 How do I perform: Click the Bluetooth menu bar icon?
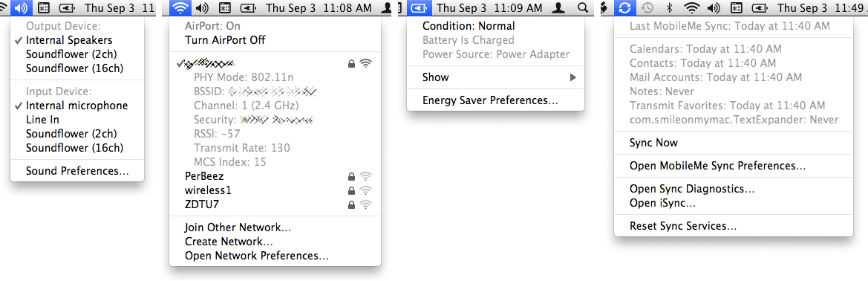click(x=669, y=7)
